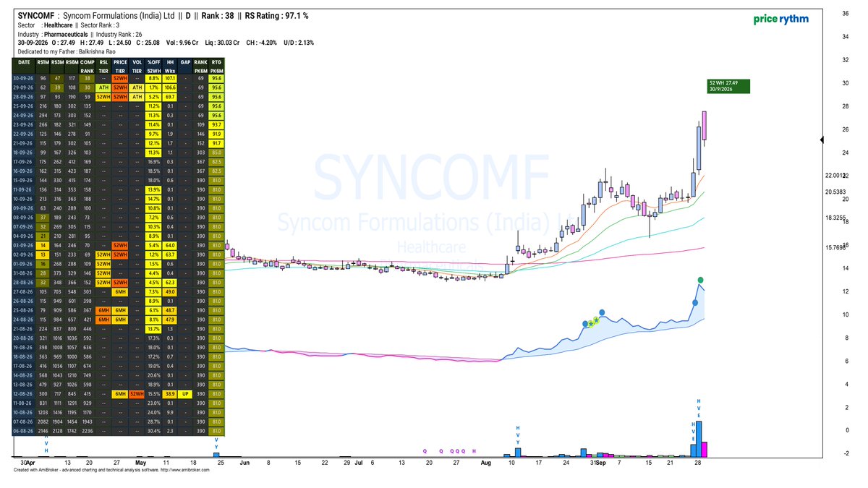Viewport: 868px width, 488px height.
Task: Click the '36' label on the price axis
Action: click(x=845, y=14)
